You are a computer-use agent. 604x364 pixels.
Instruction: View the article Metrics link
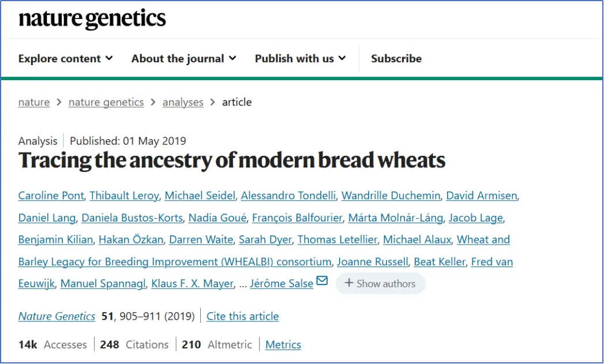coord(283,344)
